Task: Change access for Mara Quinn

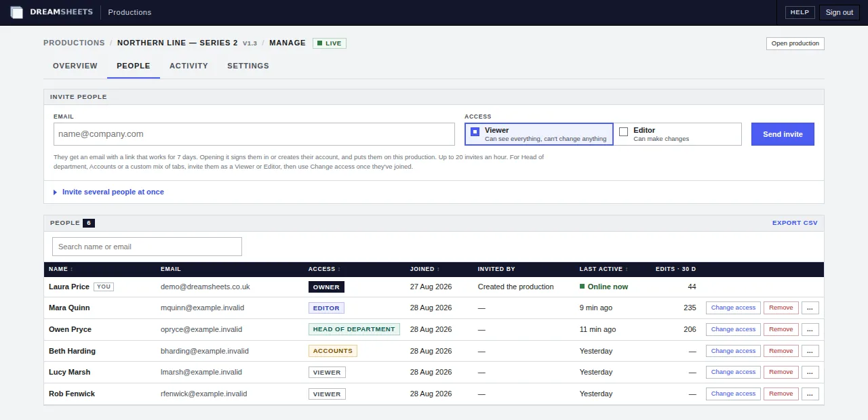Action: click(733, 308)
